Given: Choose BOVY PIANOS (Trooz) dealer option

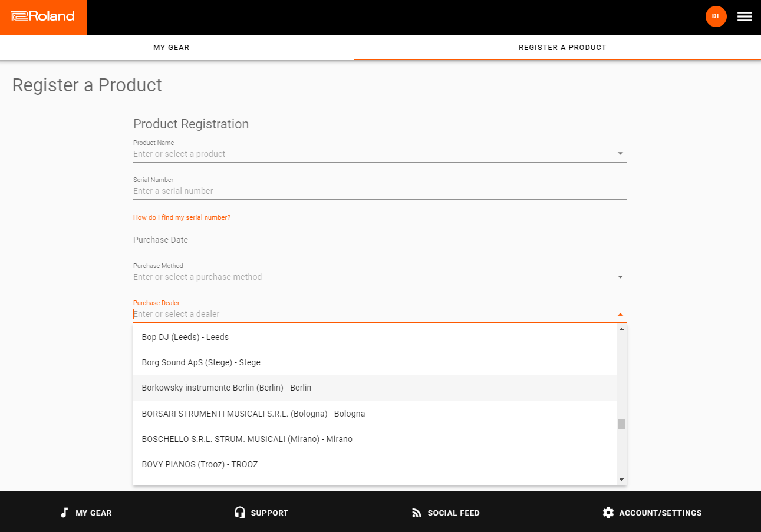Looking at the screenshot, I should pyautogui.click(x=375, y=464).
